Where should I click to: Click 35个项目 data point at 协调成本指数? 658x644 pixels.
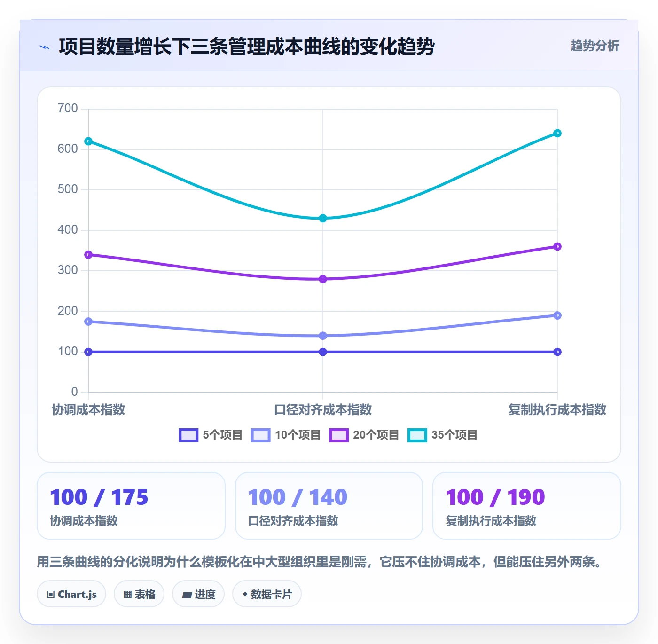coord(88,141)
